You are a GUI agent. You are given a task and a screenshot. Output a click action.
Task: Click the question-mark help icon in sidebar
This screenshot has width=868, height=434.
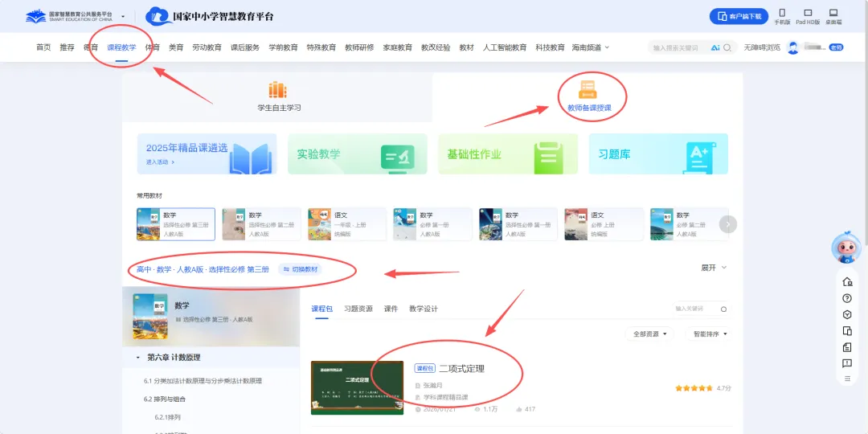coord(846,298)
